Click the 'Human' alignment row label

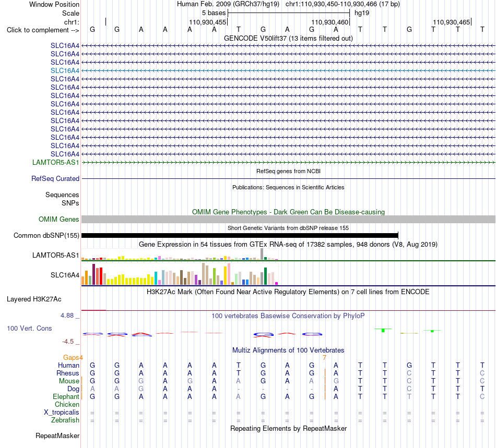coord(68,365)
